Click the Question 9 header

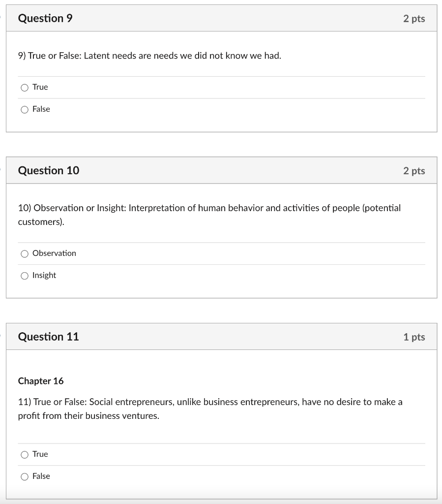coord(46,18)
